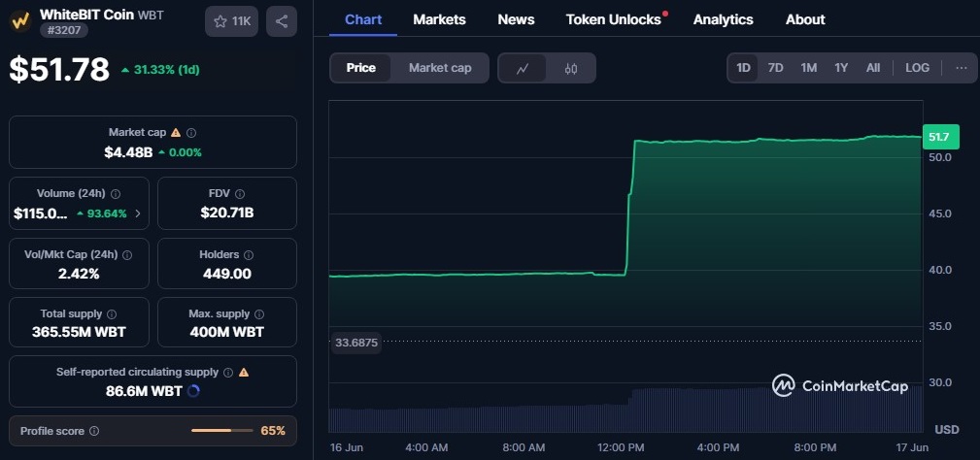
Task: Click the $4.48B market cap value
Action: (x=128, y=152)
